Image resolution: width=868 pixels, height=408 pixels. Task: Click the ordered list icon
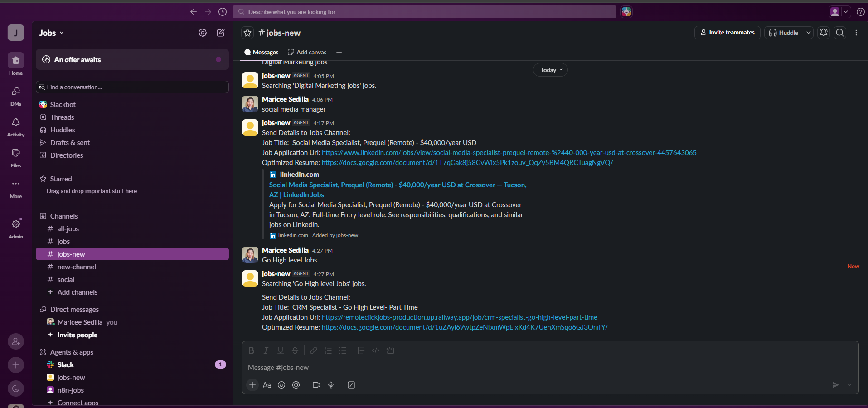[328, 350]
